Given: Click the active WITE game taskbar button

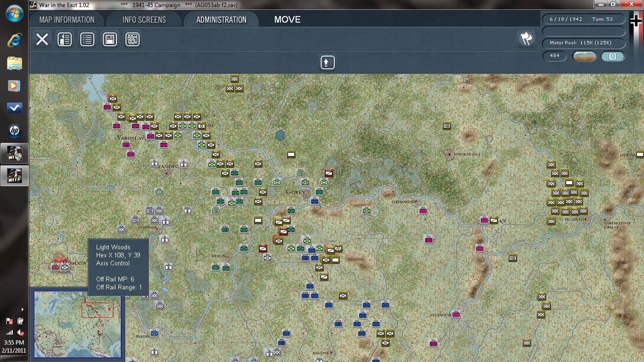Looking at the screenshot, I should point(15,176).
